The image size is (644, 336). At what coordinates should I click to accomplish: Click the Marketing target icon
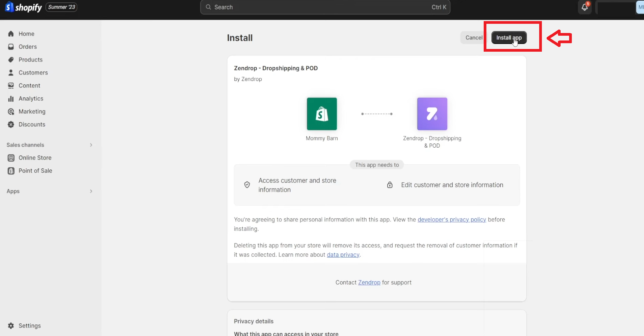click(11, 112)
